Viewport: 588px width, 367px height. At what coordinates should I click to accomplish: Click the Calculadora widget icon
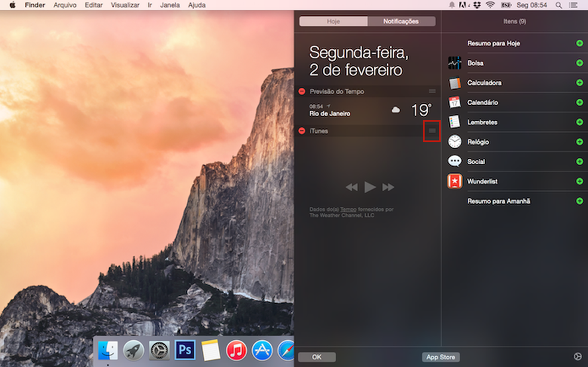click(x=454, y=82)
